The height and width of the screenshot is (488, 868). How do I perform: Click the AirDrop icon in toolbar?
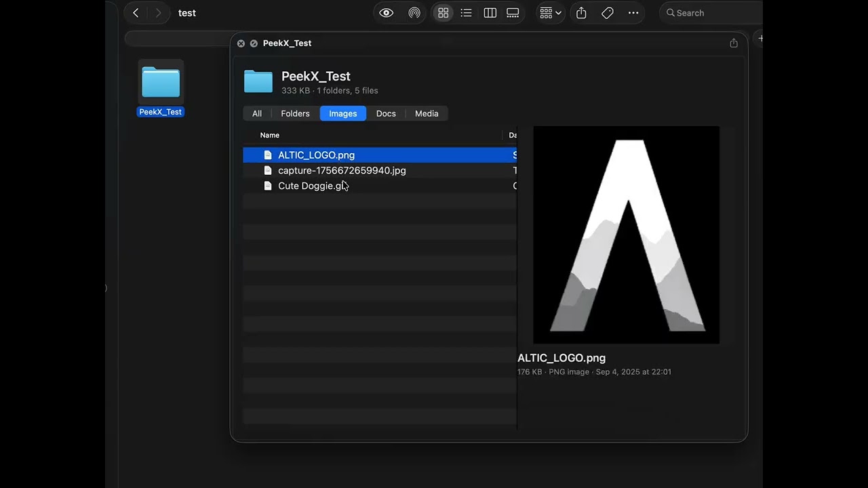(x=414, y=13)
